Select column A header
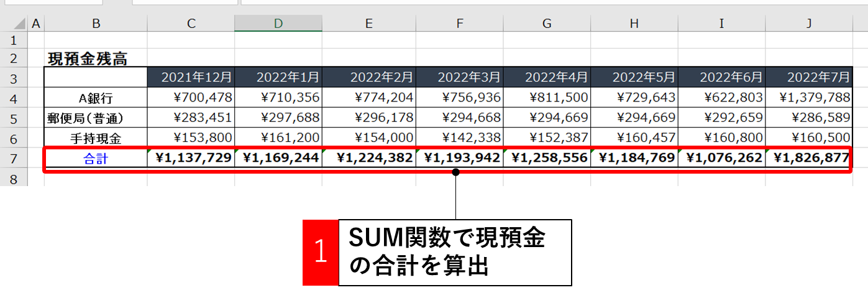 point(35,24)
